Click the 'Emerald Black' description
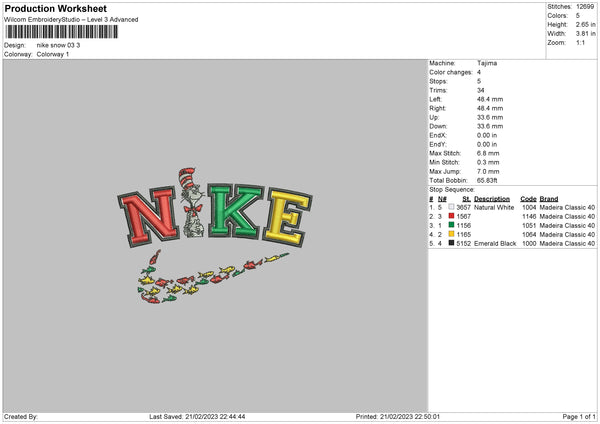600x424 pixels. pyautogui.click(x=495, y=243)
